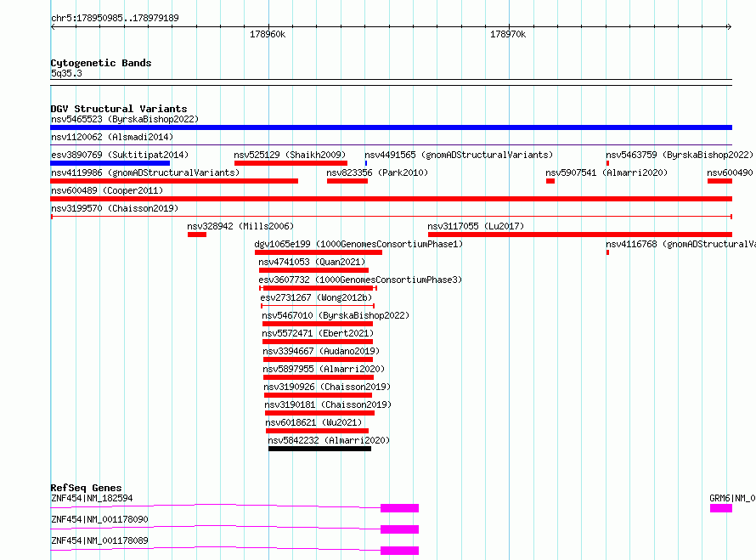Open dgv1065e199 1000GenomesConsortiumPhase1 label
The height and width of the screenshot is (560, 756).
pyautogui.click(x=358, y=244)
